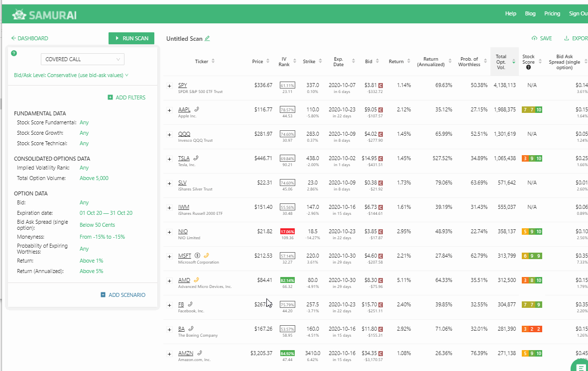Screen dimensions: 588x371
Task: Open the Blog menu item
Action: pos(530,14)
